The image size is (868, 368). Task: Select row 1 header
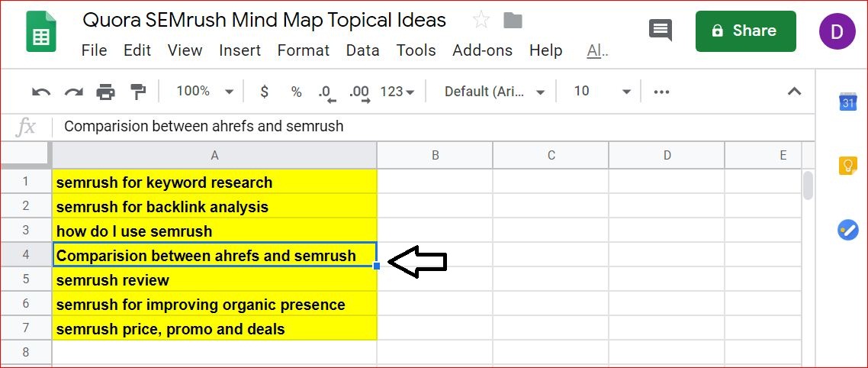click(x=26, y=181)
